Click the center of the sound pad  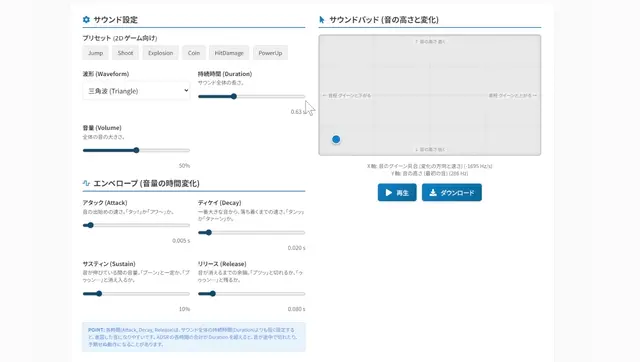430,95
